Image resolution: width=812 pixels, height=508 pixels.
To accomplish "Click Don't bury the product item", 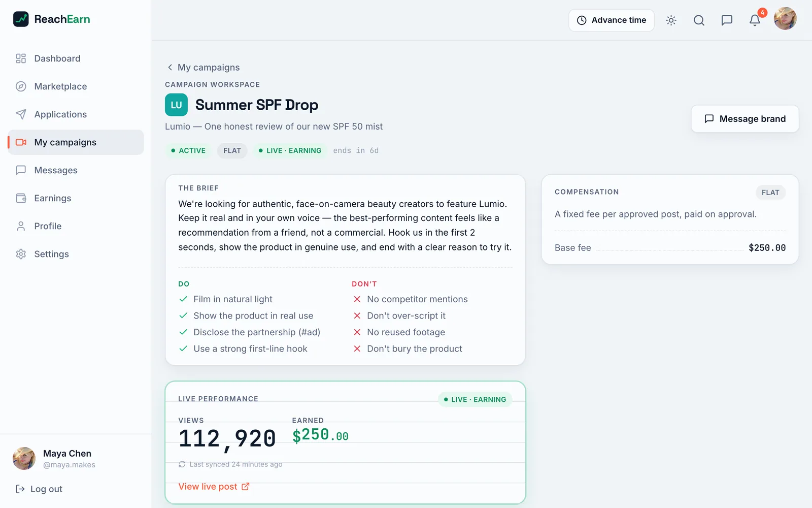I will pyautogui.click(x=408, y=349).
